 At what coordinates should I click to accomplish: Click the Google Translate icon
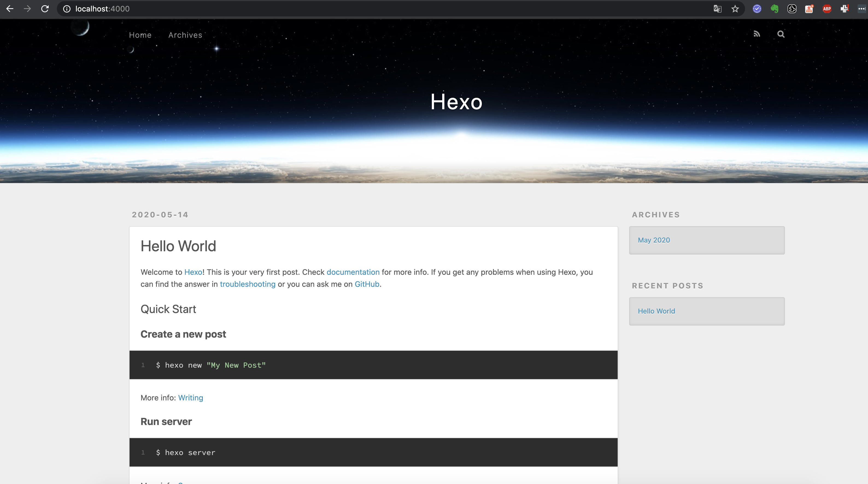(x=717, y=9)
